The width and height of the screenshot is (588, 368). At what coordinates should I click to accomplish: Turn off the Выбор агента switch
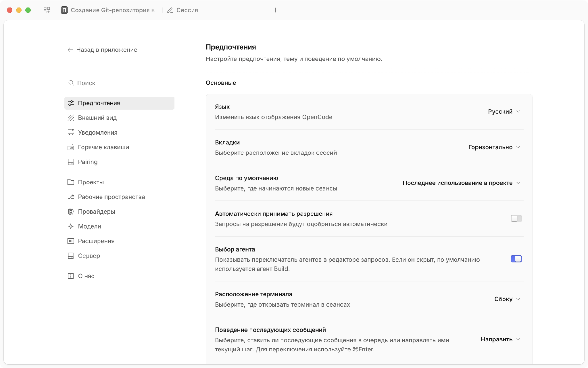[x=516, y=259]
